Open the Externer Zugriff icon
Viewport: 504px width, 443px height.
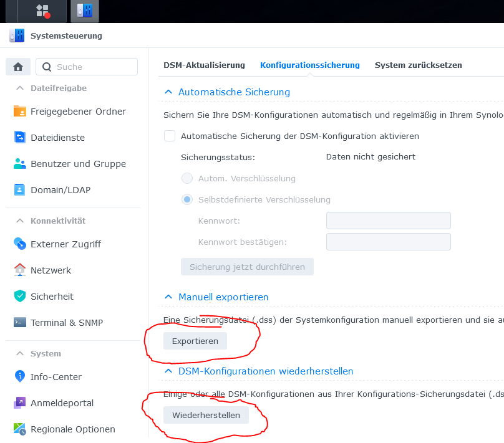pos(20,244)
